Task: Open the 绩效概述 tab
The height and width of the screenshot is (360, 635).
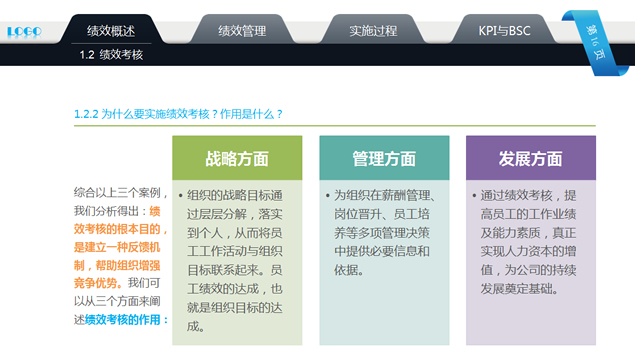Action: tap(111, 31)
